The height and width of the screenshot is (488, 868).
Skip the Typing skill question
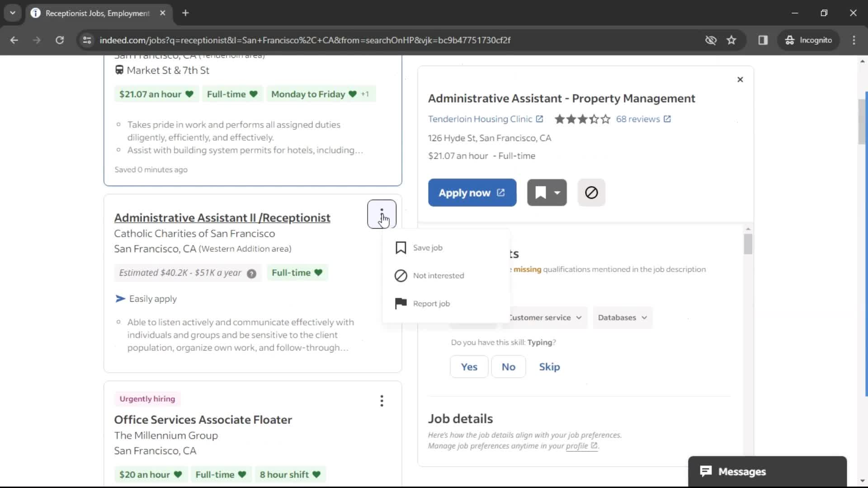tap(550, 366)
